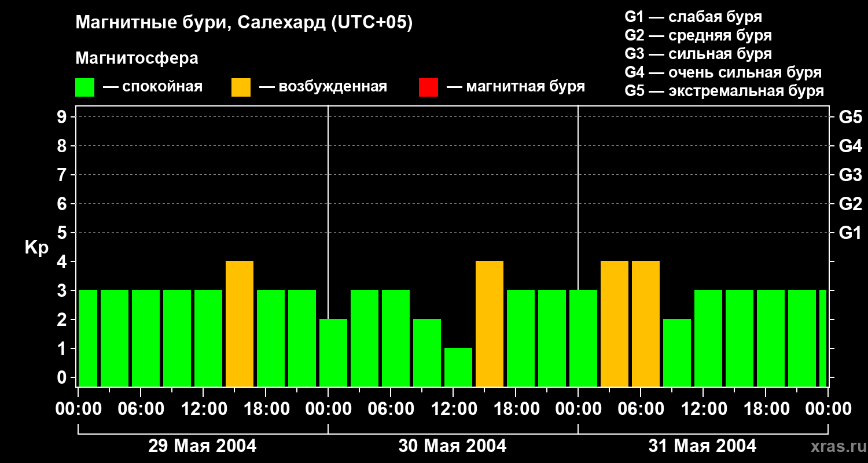Screen dimensions: 868x463
Task: Click the second orange bar on 31 May
Action: (x=646, y=324)
